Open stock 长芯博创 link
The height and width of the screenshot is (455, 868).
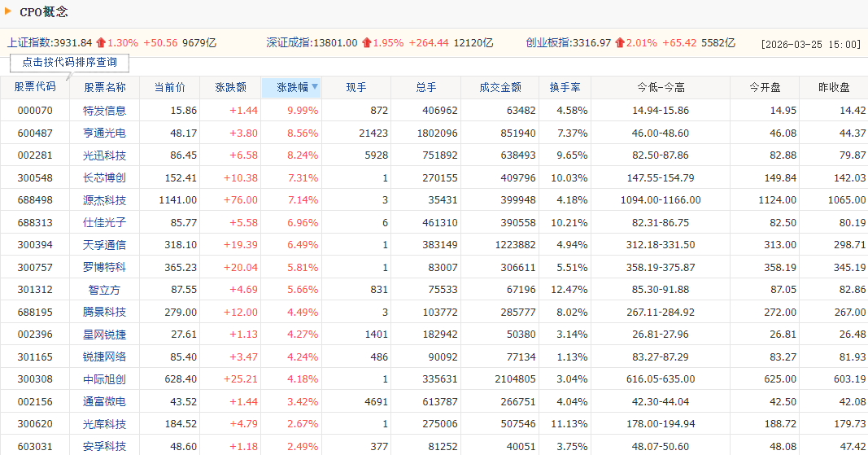105,178
